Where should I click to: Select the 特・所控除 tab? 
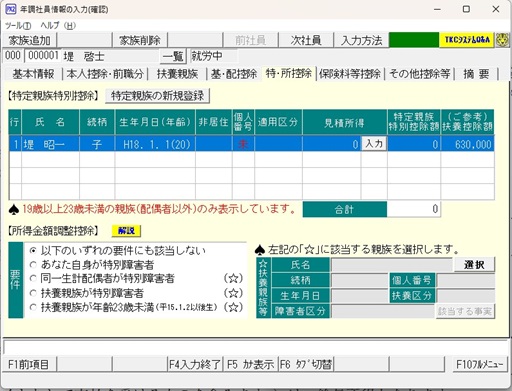[x=289, y=73]
